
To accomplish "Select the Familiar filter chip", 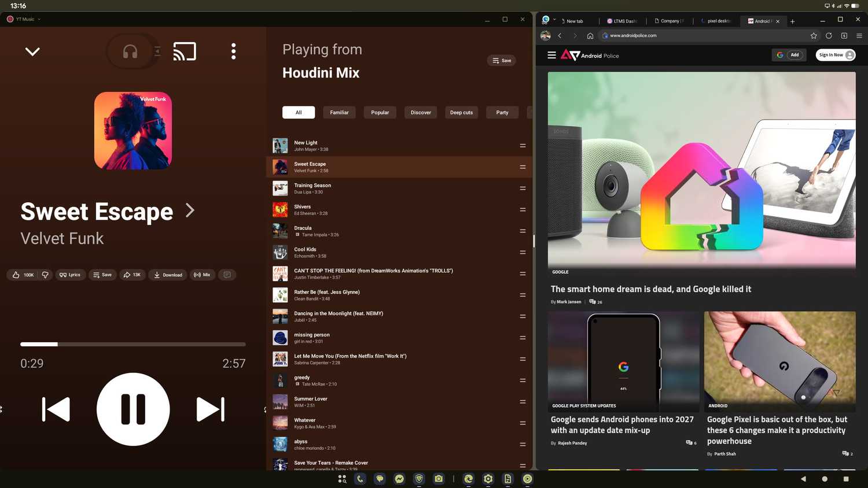I will tap(339, 112).
